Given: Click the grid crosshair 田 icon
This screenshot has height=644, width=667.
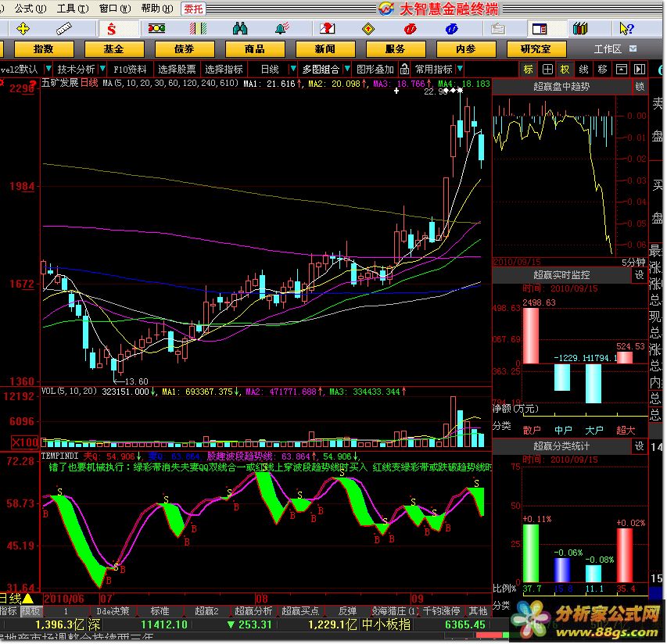Looking at the screenshot, I should (547, 70).
